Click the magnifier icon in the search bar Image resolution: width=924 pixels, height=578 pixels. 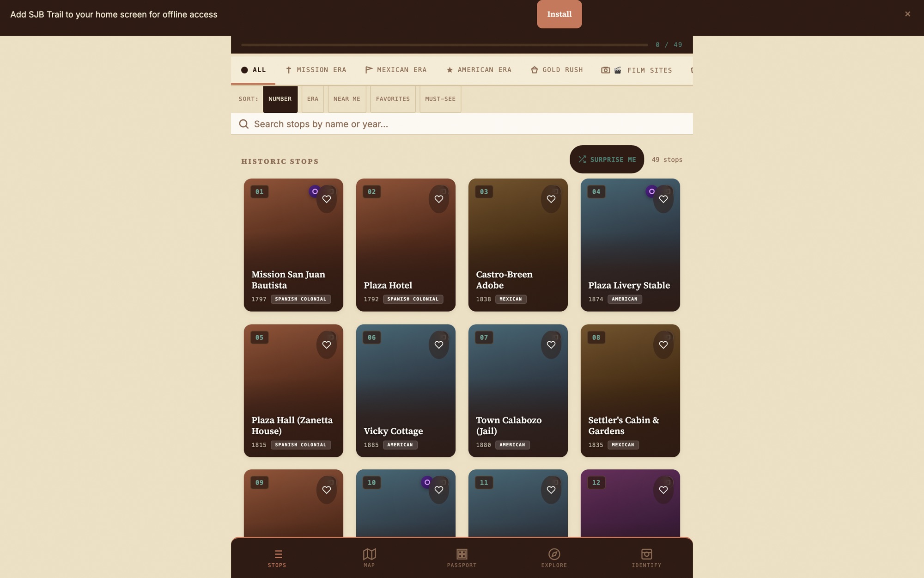tap(244, 124)
